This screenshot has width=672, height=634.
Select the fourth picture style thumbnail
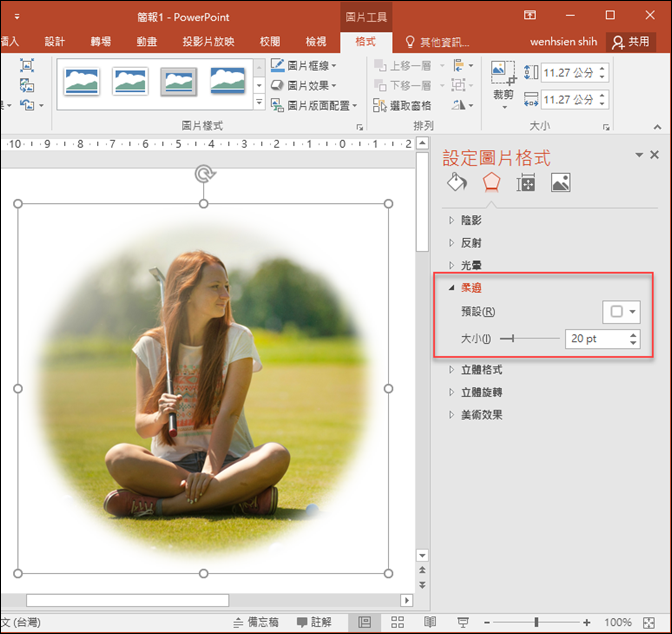click(228, 81)
